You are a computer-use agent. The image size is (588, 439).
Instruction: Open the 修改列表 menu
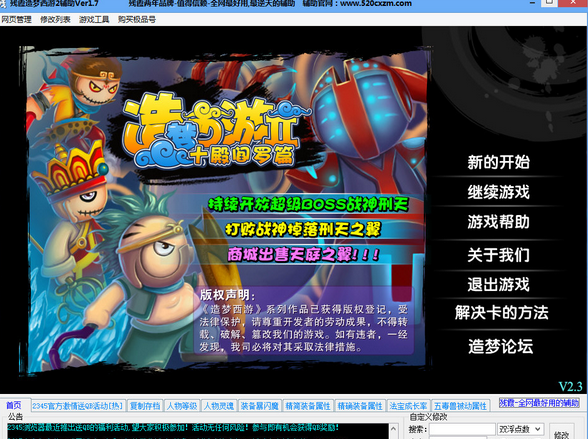tap(55, 19)
